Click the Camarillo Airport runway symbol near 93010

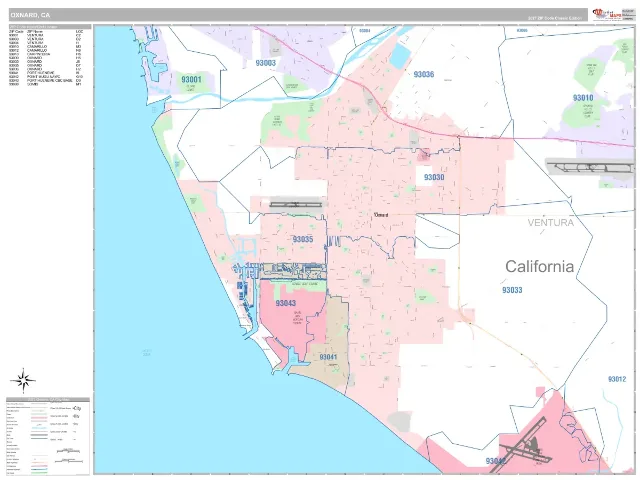[x=590, y=167]
